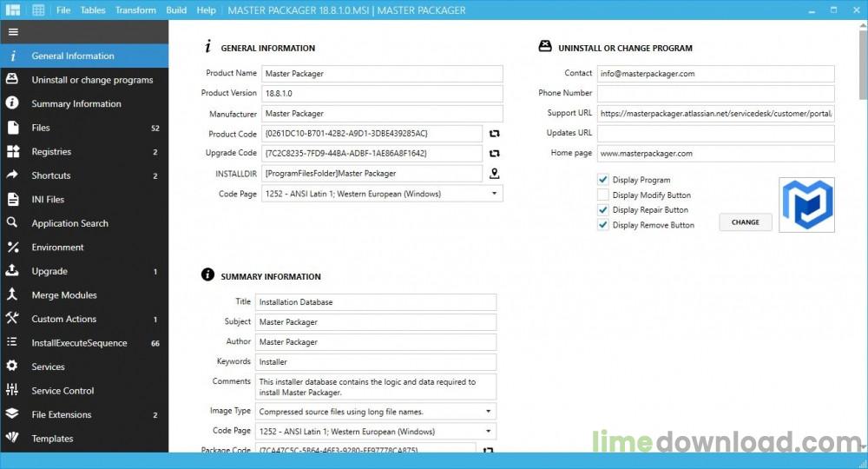This screenshot has width=868, height=469.
Task: Toggle the Display Remove Button checkbox
Action: pyautogui.click(x=603, y=225)
